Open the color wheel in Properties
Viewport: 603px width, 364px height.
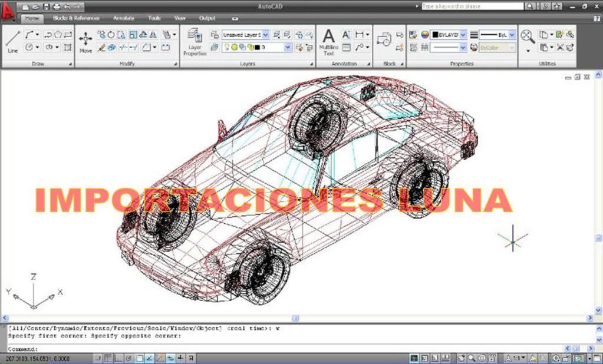pos(424,35)
